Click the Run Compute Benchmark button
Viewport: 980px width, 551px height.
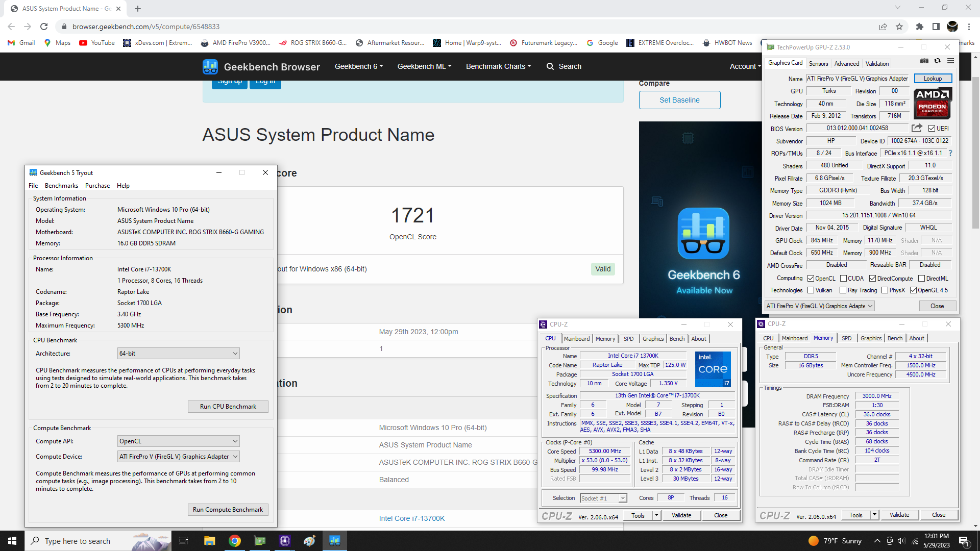coord(228,510)
